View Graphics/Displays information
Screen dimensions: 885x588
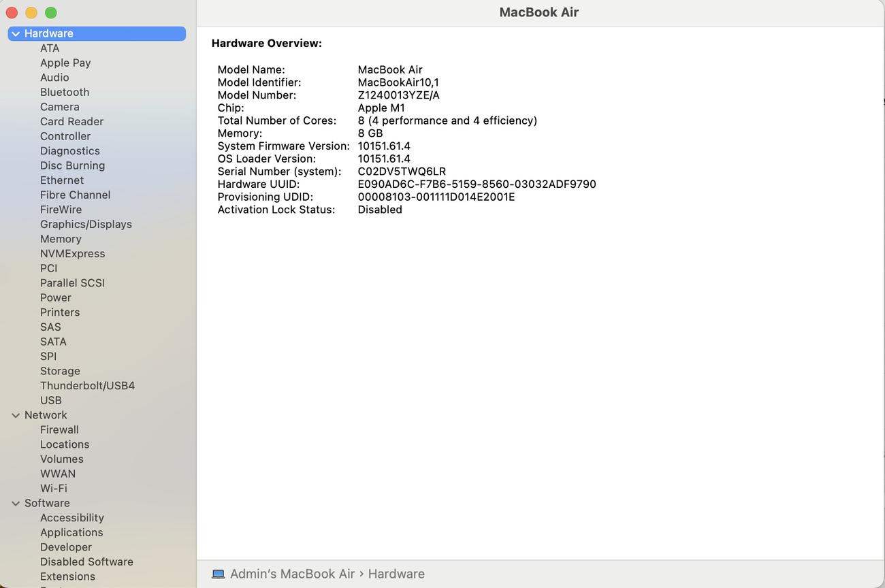(x=86, y=224)
